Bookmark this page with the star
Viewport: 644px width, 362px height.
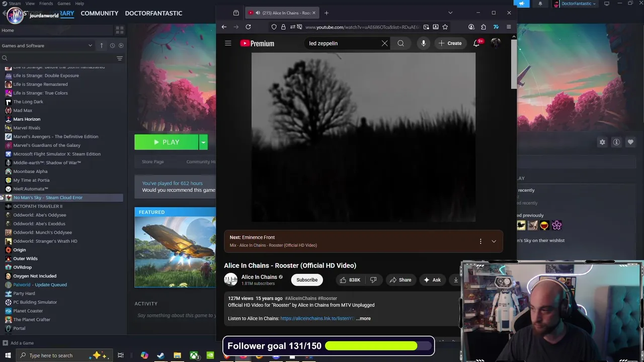click(445, 27)
